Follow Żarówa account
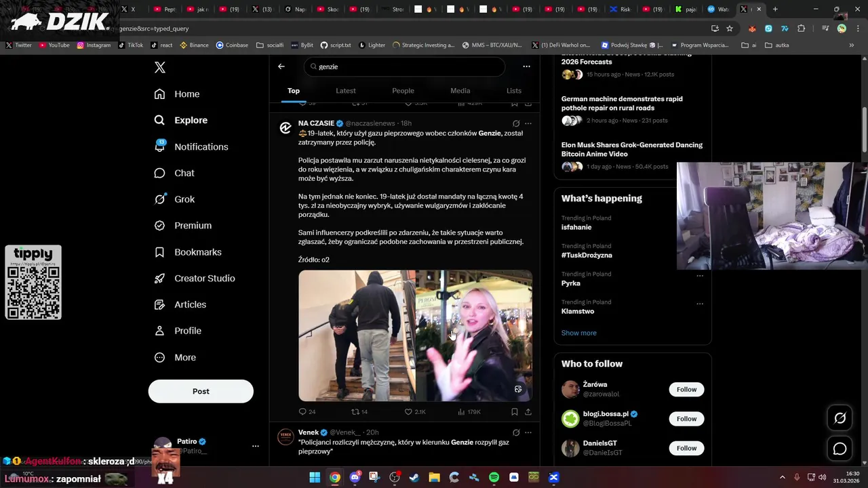Screen dimensions: 868x488 686,390
